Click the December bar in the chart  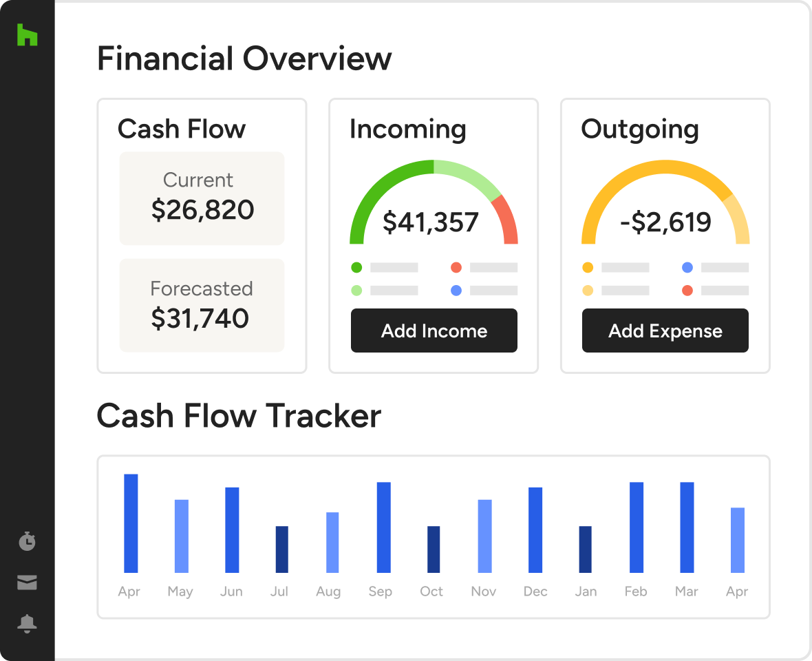click(535, 529)
